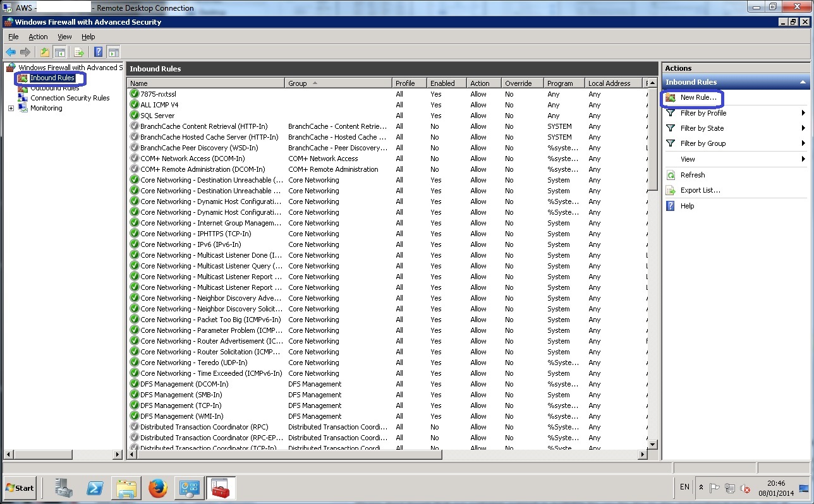Select rule Distributed Transaction Coordinator (RPC)
814x504 pixels.
(204, 427)
